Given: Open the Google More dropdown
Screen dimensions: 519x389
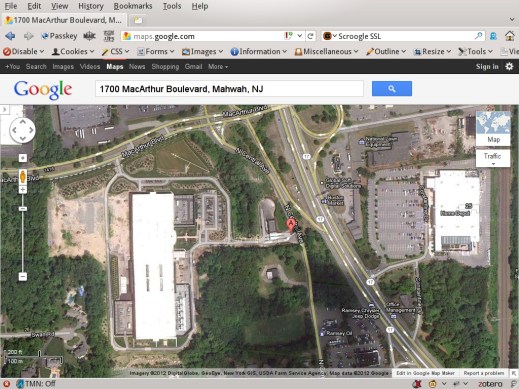Looking at the screenshot, I should [218, 67].
